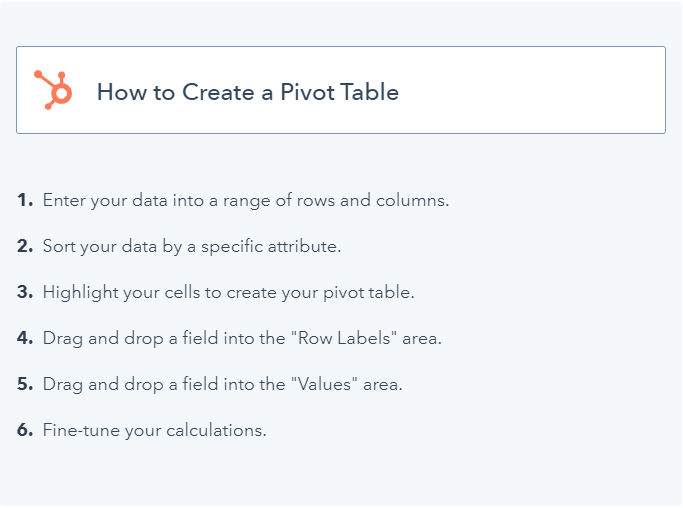683x508 pixels.
Task: Click "Highlight your cells" step text
Action: [228, 293]
